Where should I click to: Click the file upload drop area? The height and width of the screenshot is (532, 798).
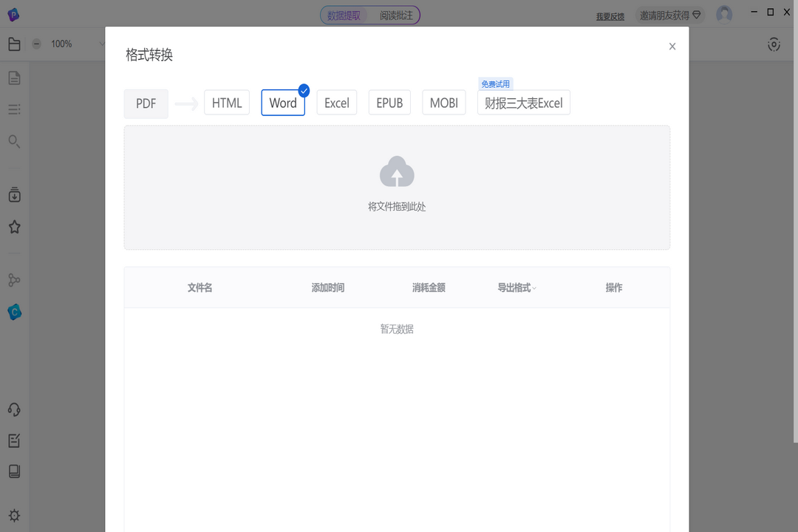click(397, 187)
